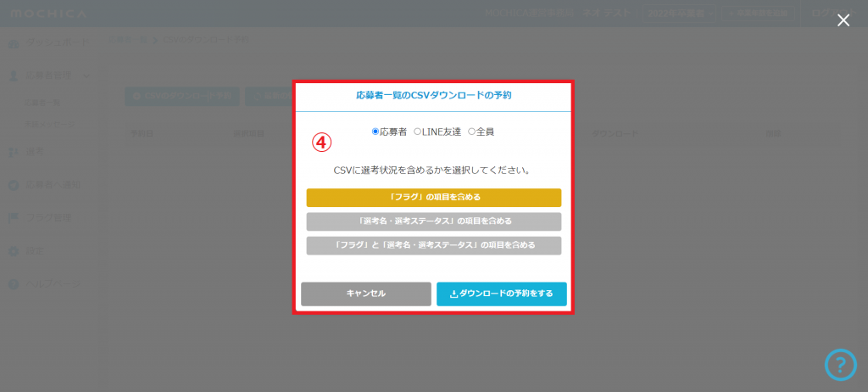Choose「選考名・選考ステータス」の項目を含める option
The image size is (868, 392).
433,221
